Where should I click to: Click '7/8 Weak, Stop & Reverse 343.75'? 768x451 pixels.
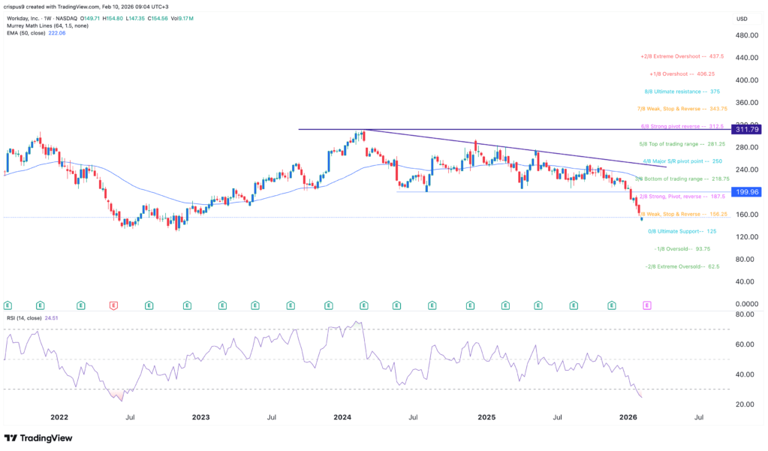(x=682, y=109)
